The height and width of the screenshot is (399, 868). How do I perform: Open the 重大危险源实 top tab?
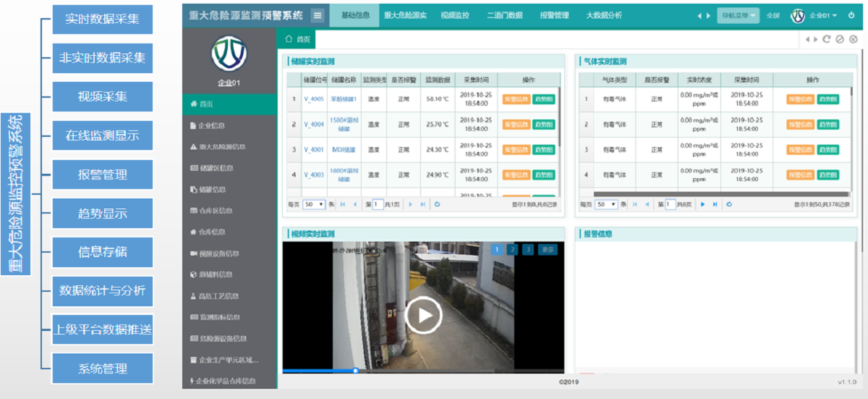point(405,15)
